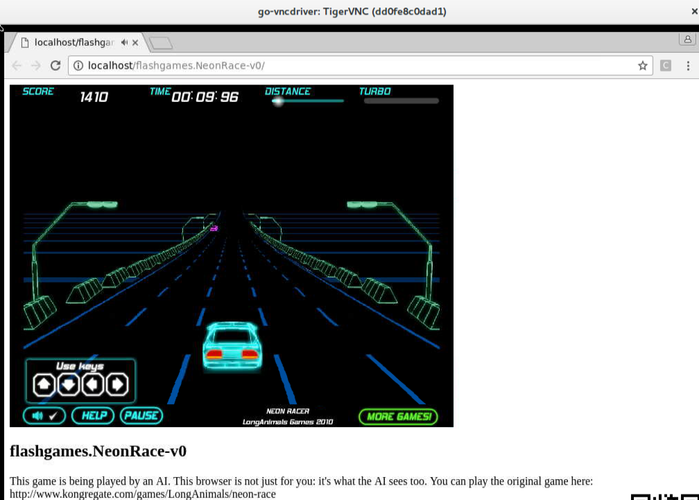
Task: Click the kongregate neon-race URL text
Action: [x=143, y=494]
